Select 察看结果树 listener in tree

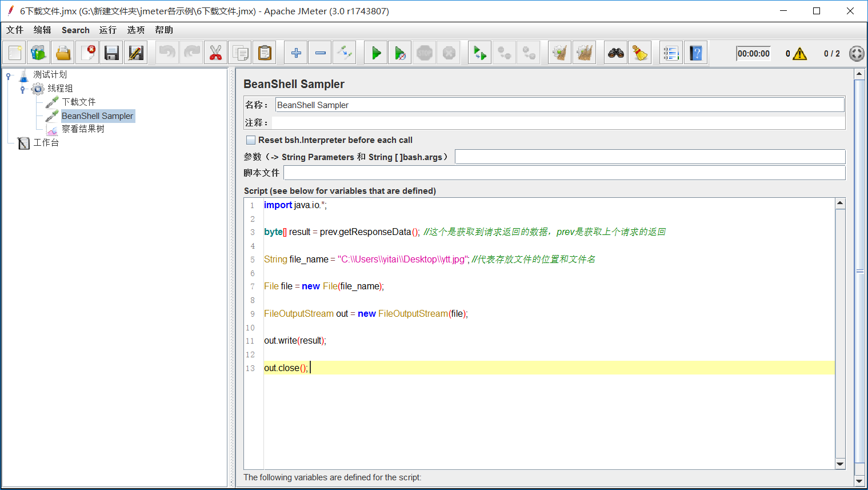click(83, 129)
